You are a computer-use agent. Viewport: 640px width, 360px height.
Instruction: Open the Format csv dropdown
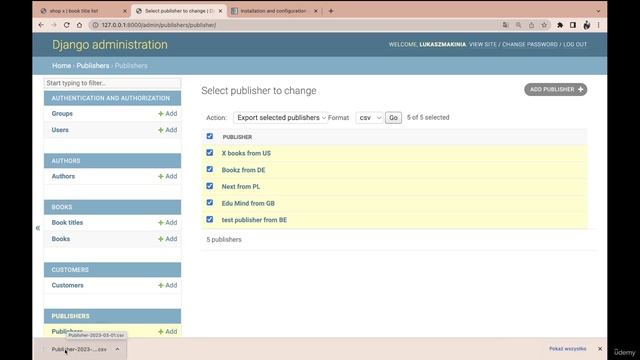[x=369, y=118]
